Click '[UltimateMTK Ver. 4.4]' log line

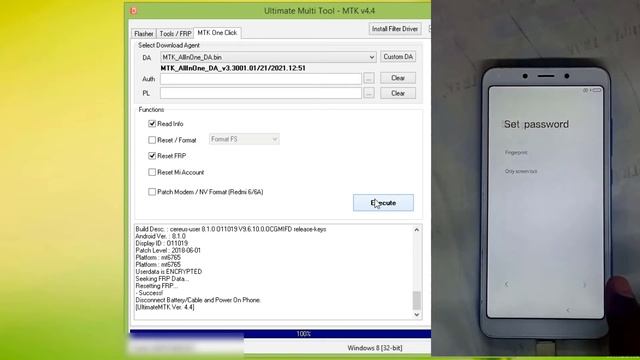[x=165, y=307]
